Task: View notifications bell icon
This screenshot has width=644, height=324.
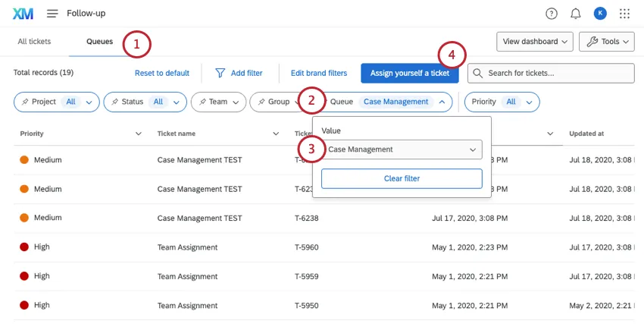Action: [575, 14]
